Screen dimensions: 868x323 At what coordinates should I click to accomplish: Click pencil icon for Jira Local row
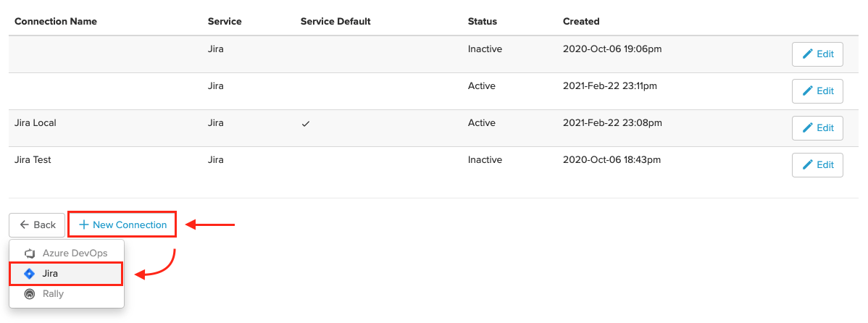point(808,127)
